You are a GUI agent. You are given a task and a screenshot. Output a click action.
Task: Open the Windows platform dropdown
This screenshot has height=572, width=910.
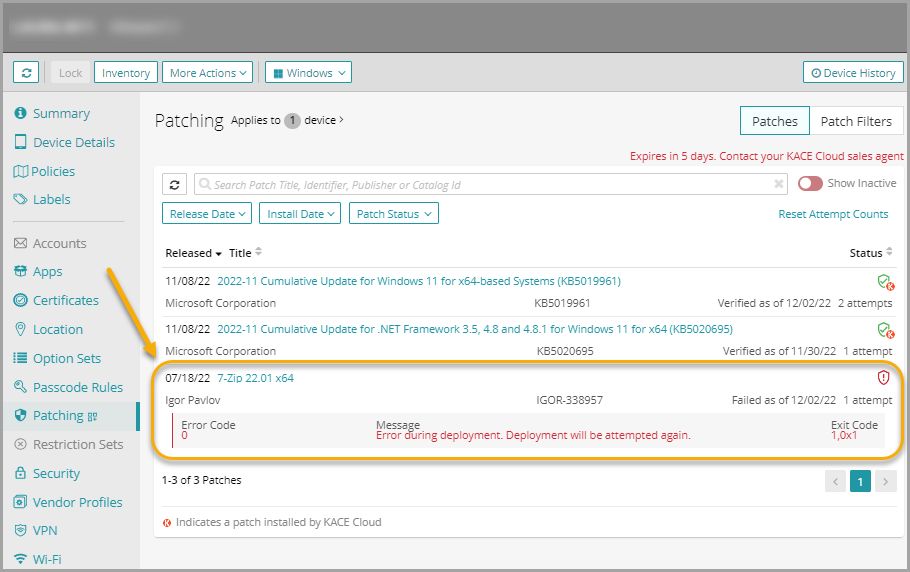click(309, 73)
